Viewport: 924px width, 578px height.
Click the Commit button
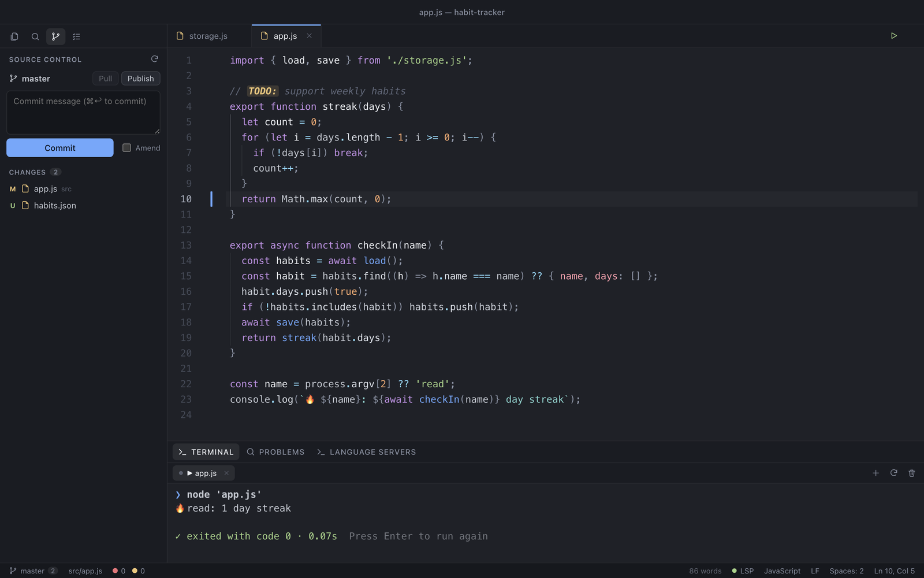[x=60, y=148]
